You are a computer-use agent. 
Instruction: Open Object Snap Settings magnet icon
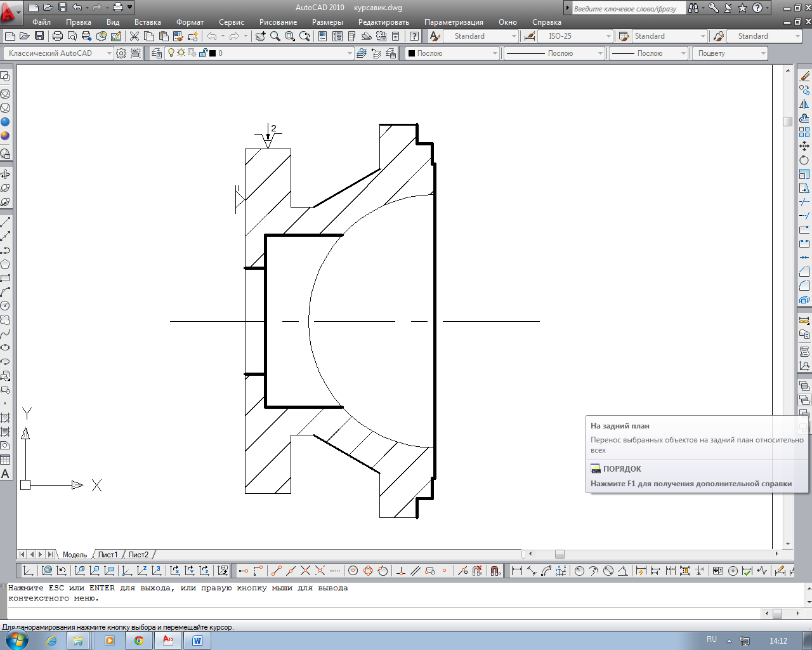(x=495, y=571)
